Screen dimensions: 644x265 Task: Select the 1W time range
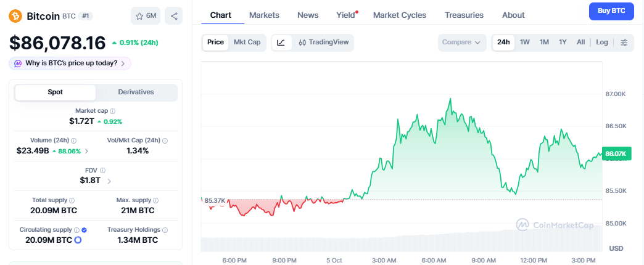tap(525, 43)
